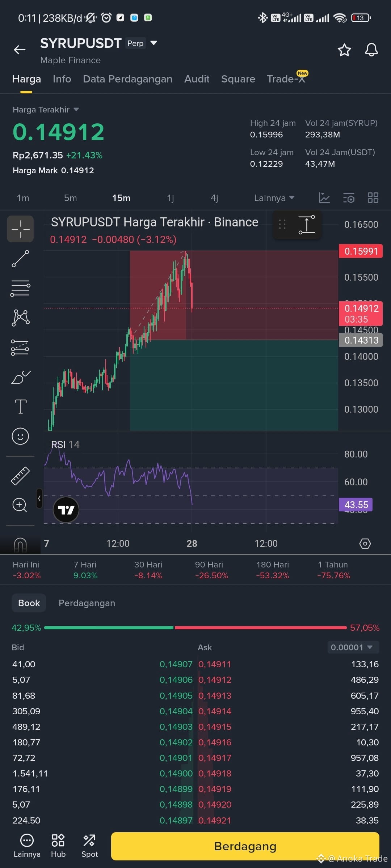Switch to Spot trading
391x868 pixels.
click(x=89, y=846)
